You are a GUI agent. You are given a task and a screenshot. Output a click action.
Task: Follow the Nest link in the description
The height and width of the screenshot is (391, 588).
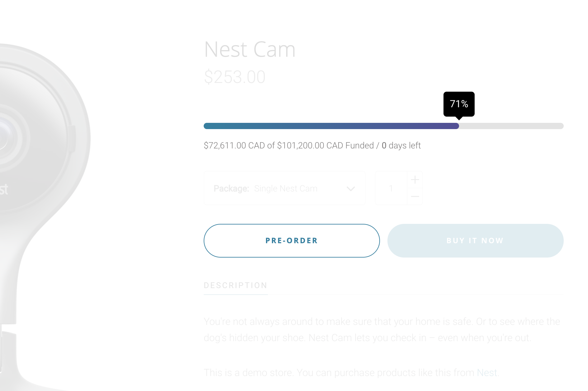coord(487,373)
